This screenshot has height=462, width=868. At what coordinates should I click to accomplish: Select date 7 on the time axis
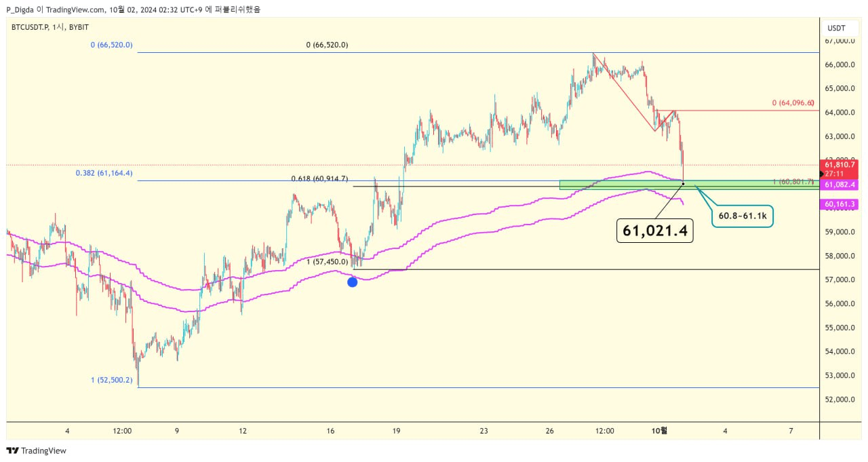point(791,431)
